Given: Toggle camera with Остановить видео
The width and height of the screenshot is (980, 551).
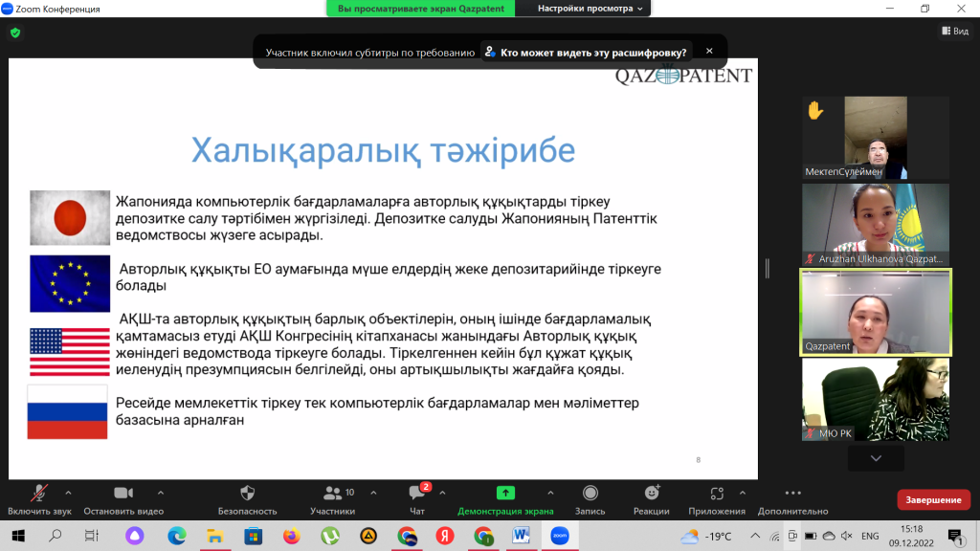Looking at the screenshot, I should tap(123, 494).
